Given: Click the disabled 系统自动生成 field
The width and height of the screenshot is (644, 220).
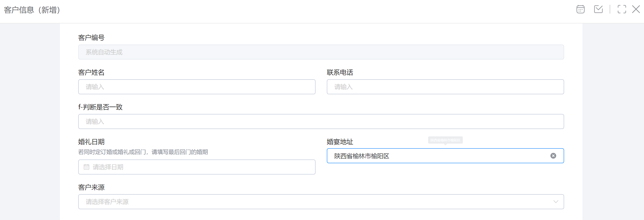Looking at the screenshot, I should tap(321, 52).
